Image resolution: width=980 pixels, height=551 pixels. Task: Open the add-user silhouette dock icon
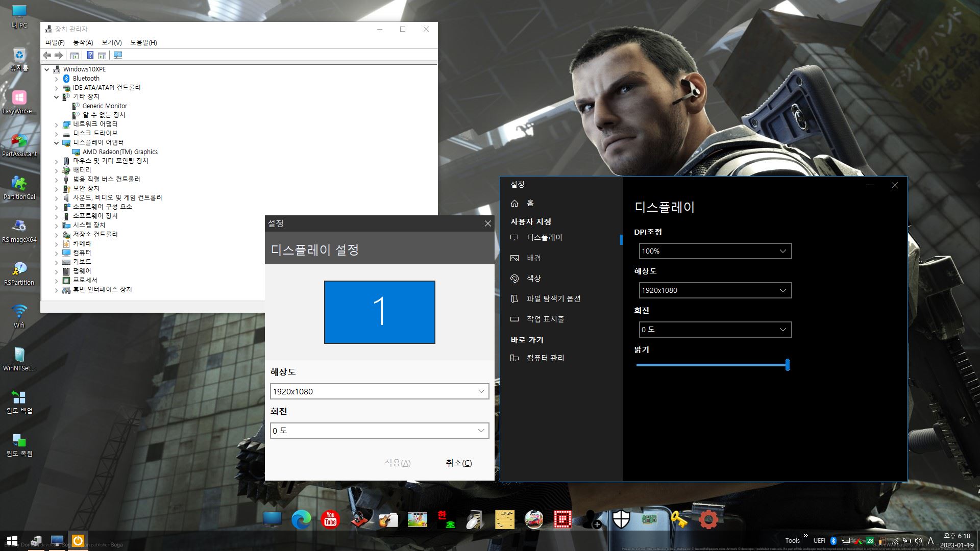tap(592, 519)
